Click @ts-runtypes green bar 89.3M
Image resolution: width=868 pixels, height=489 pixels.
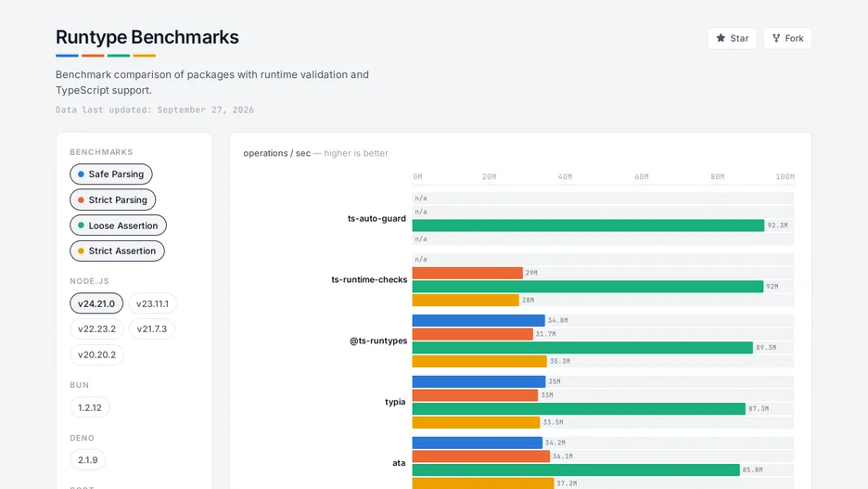(x=583, y=348)
